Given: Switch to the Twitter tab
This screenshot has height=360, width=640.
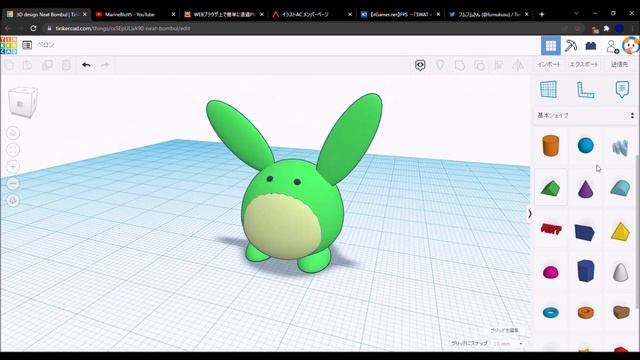Looking at the screenshot, I should pyautogui.click(x=488, y=14).
